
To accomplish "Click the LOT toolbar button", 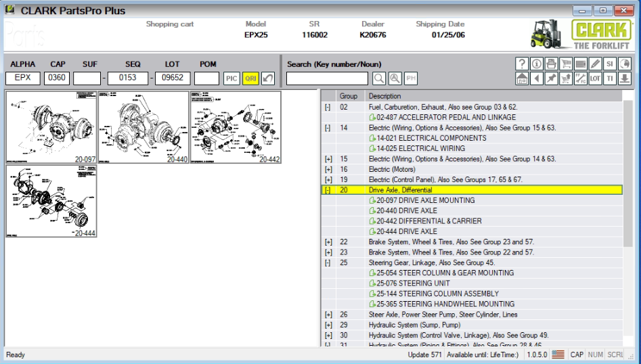I will pos(595,78).
